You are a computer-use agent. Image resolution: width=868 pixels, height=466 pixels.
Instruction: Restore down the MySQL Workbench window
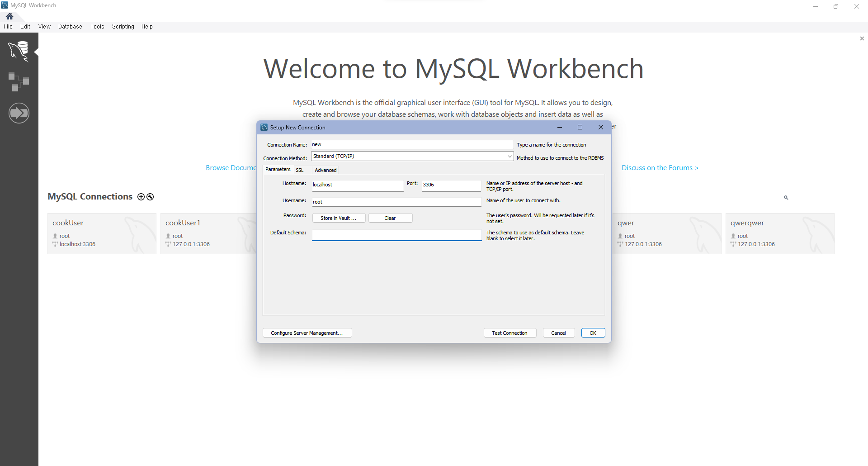pyautogui.click(x=836, y=6)
